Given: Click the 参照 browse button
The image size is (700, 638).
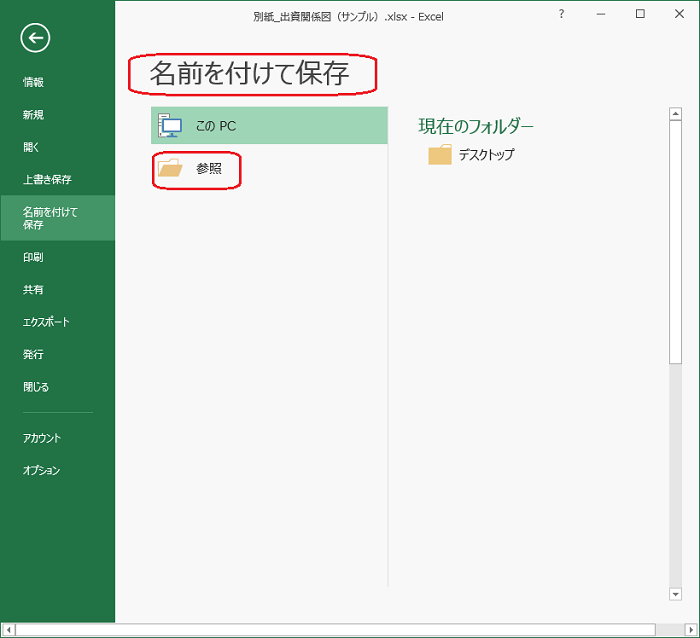Looking at the screenshot, I should [196, 170].
